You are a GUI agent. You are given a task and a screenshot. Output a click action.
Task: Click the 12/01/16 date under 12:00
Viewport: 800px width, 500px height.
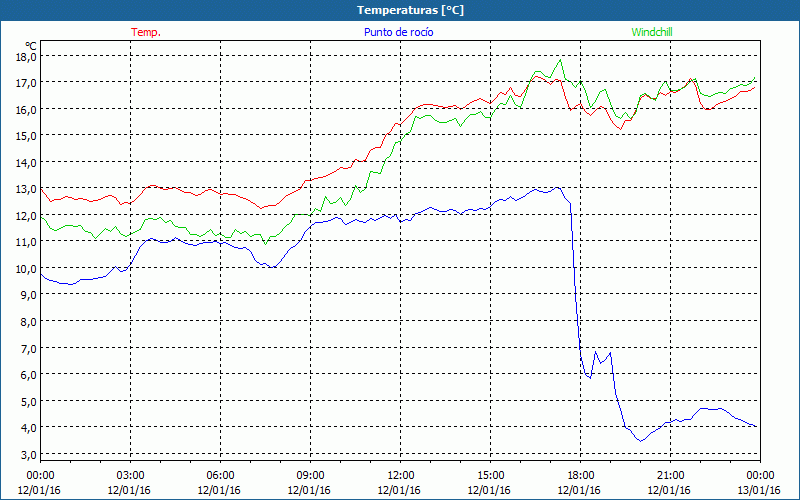399,490
